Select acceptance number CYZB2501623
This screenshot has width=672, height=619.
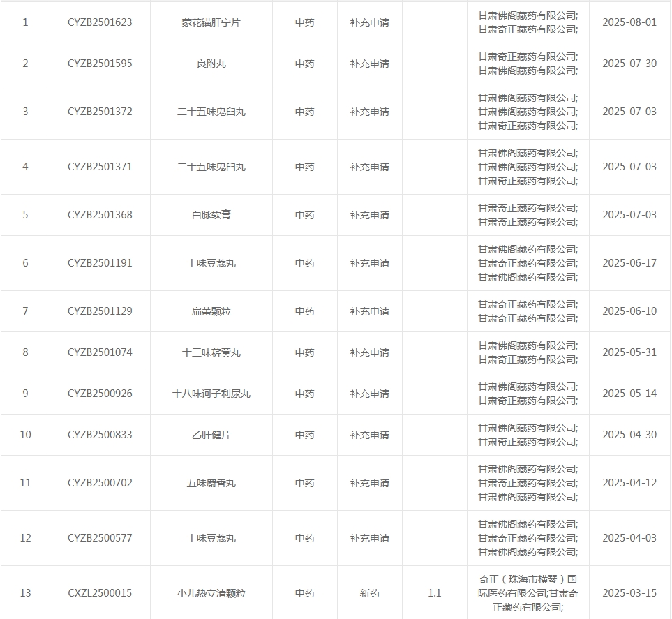click(x=100, y=22)
